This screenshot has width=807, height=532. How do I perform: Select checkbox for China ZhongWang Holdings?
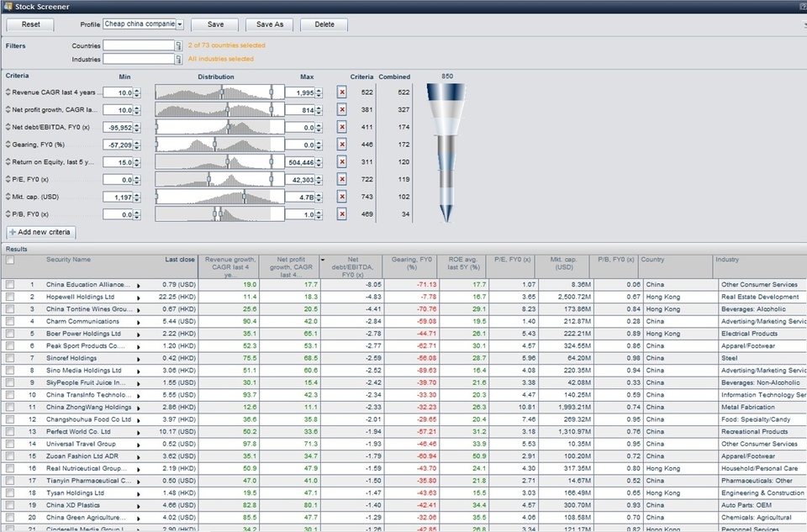pos(10,407)
